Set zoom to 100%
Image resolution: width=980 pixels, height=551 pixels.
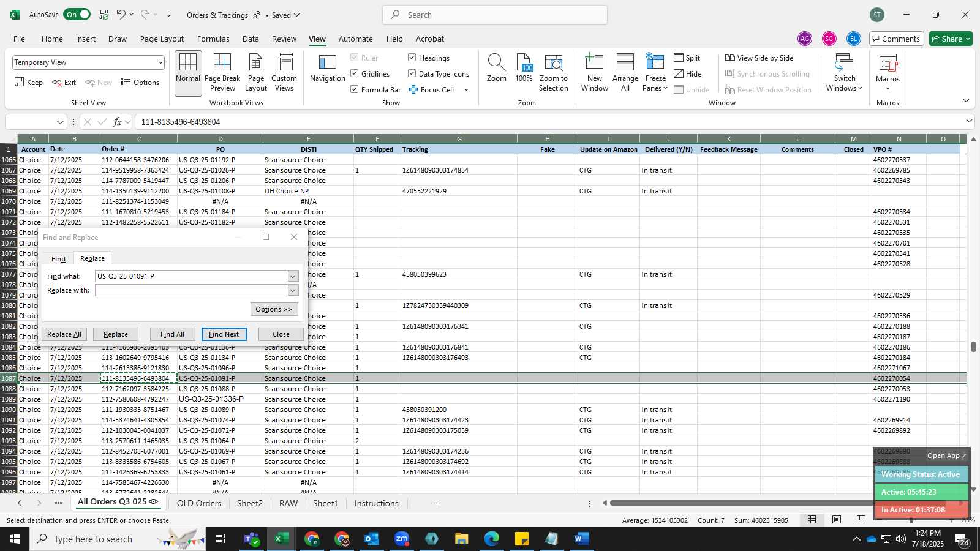[524, 69]
